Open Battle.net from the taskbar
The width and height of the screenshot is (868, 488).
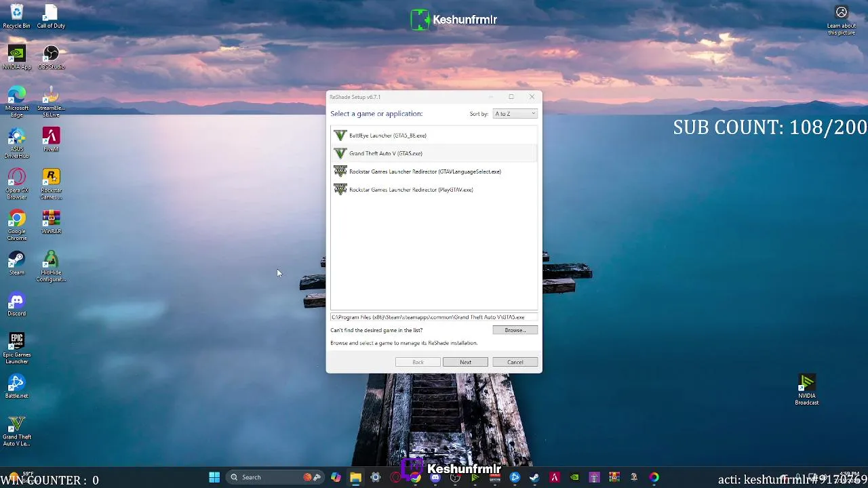[515, 477]
